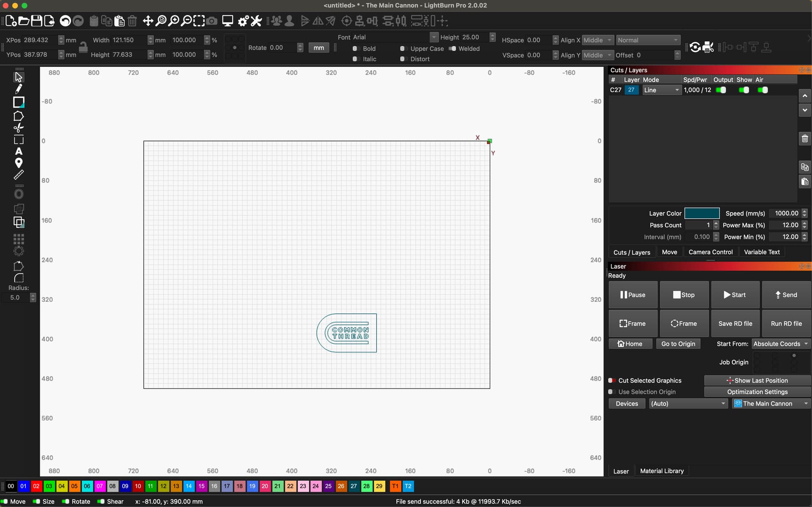
Task: Click the Pause button
Action: tap(633, 295)
